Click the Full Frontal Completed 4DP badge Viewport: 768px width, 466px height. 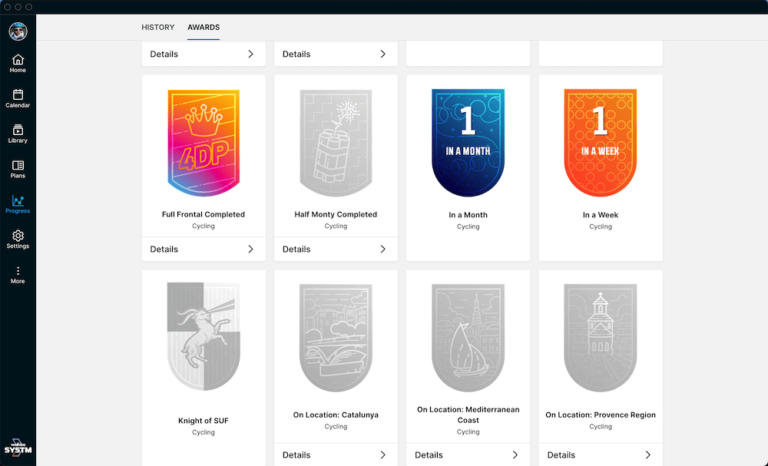pos(203,143)
